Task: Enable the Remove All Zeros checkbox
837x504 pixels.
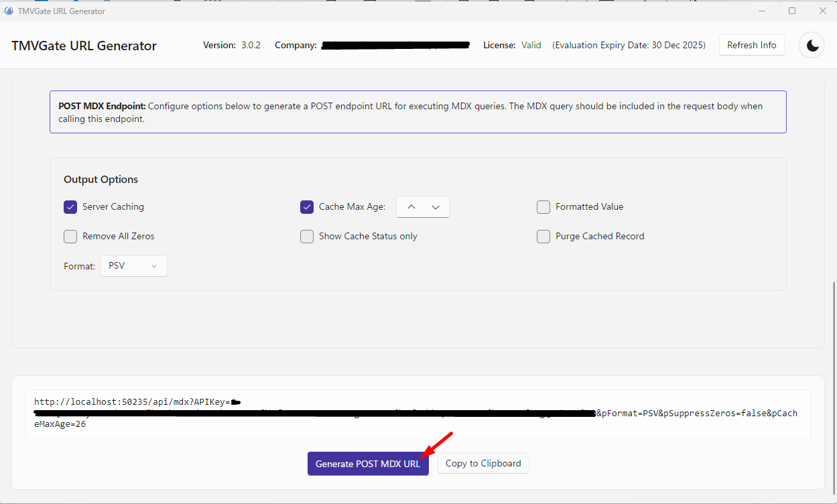Action: [70, 237]
